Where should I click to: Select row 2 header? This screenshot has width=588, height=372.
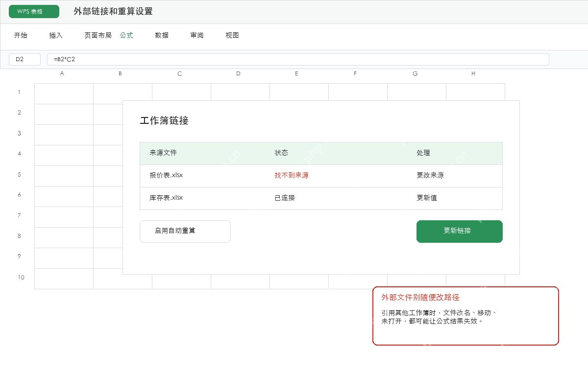[x=20, y=113]
